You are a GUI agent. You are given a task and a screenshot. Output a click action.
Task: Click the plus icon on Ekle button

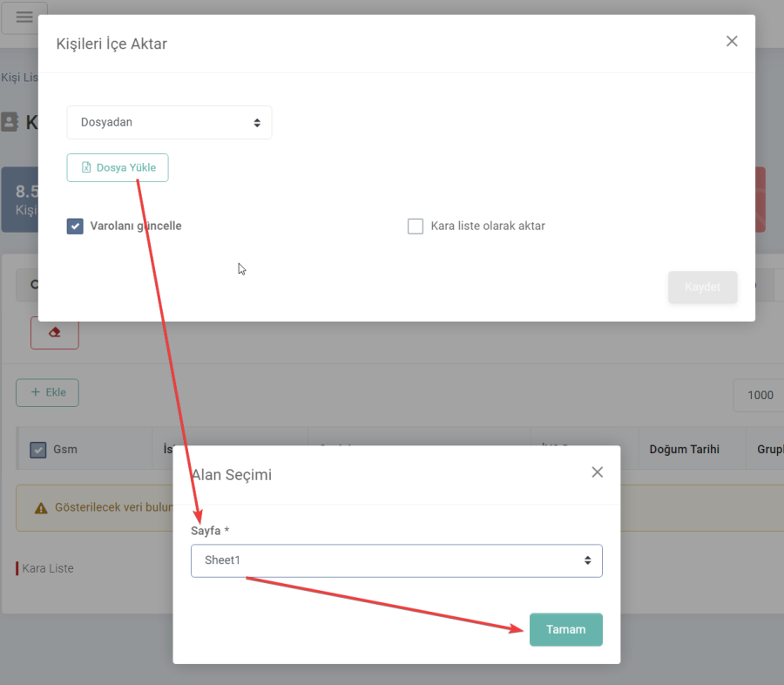click(x=36, y=392)
